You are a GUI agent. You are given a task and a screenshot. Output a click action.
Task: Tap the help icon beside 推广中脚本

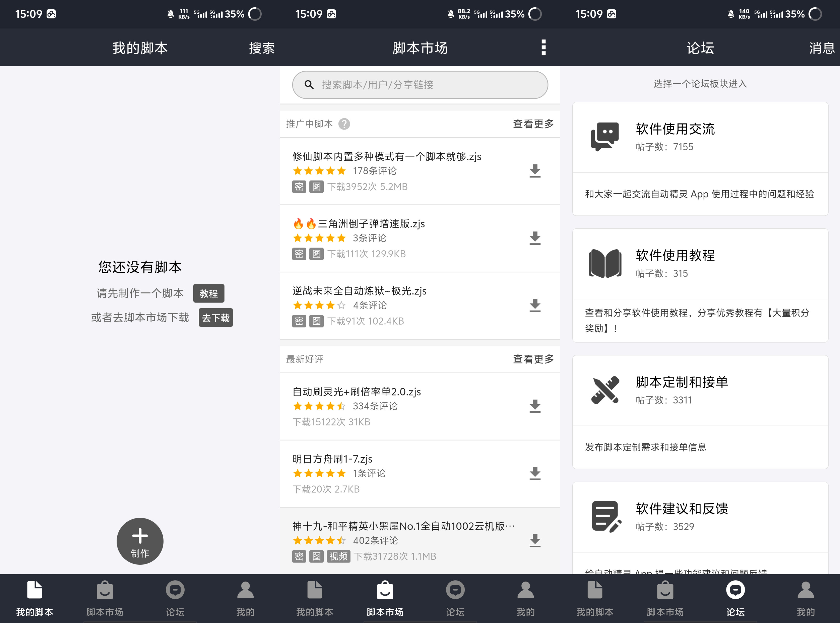344,124
